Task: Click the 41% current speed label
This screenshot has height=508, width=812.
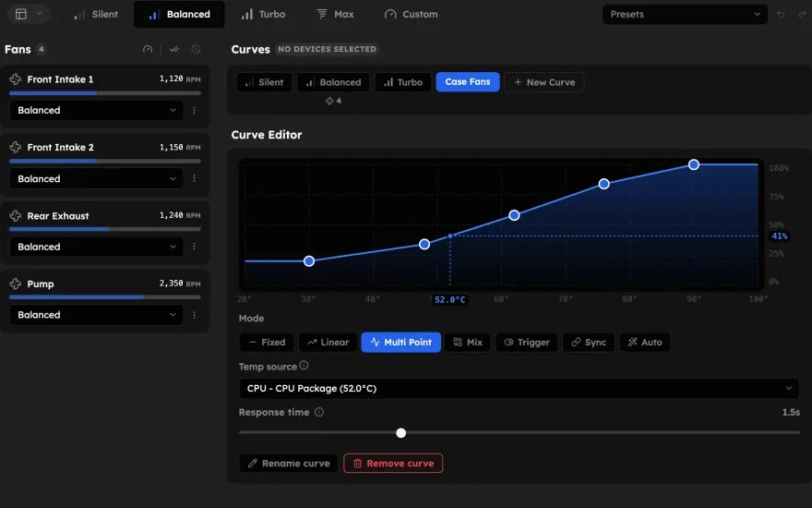Action: point(780,236)
